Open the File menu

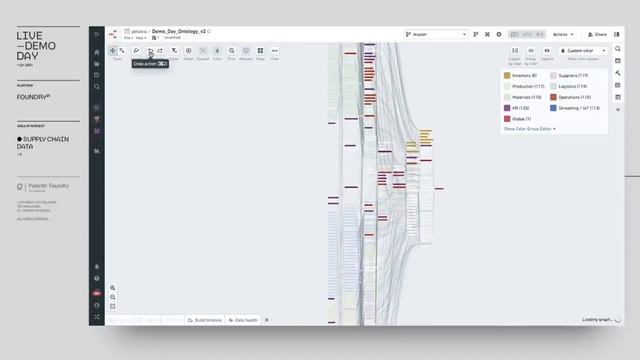click(129, 38)
